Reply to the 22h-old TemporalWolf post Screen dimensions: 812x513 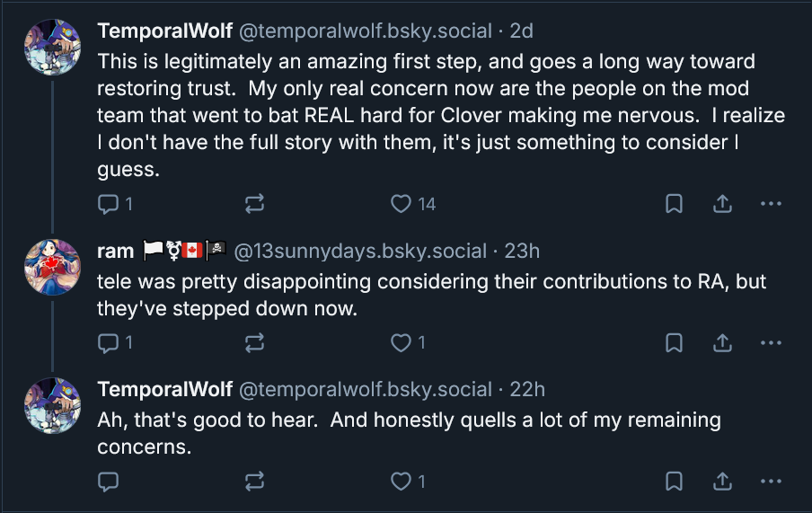108,482
